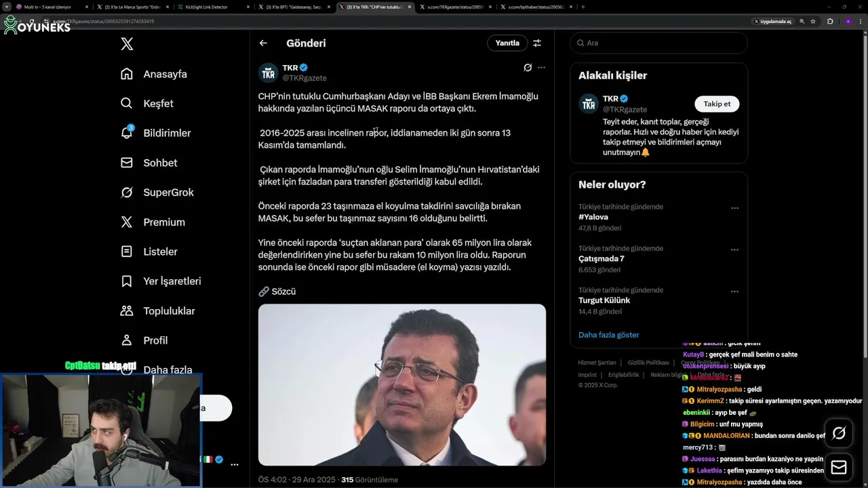Click Uygulamada aç in address bar
868x488 pixels.
[772, 21]
